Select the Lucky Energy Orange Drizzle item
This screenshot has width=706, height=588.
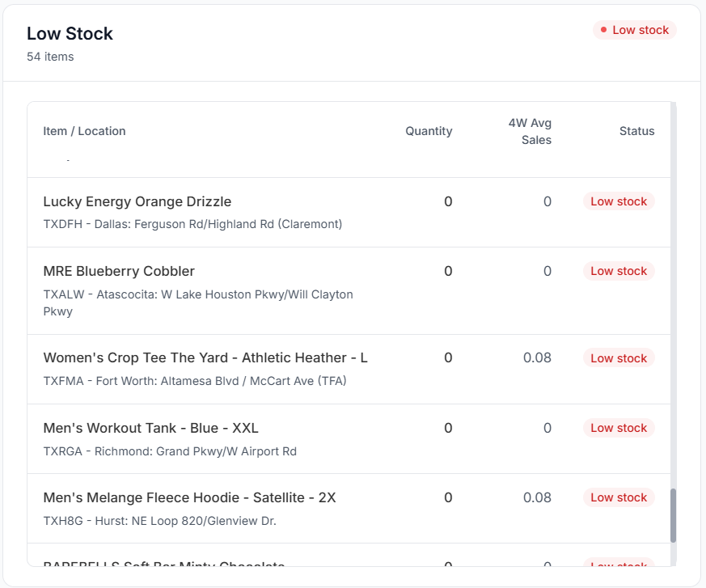coord(137,201)
